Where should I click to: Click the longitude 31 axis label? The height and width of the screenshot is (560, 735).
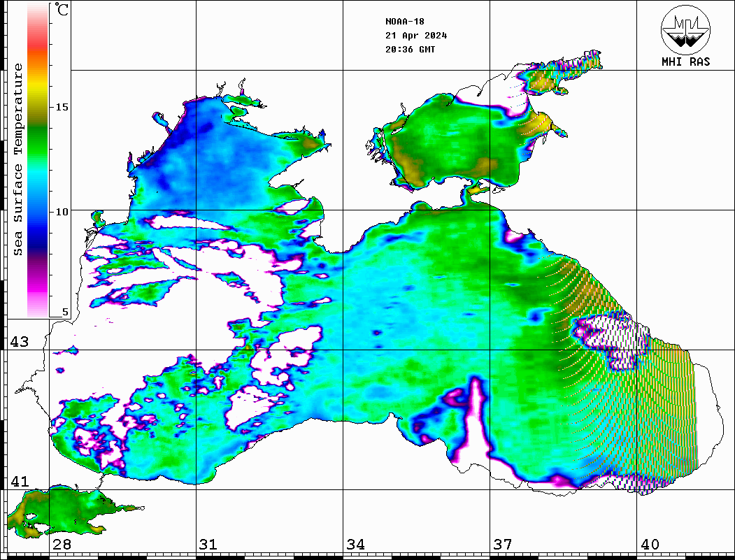(x=208, y=545)
